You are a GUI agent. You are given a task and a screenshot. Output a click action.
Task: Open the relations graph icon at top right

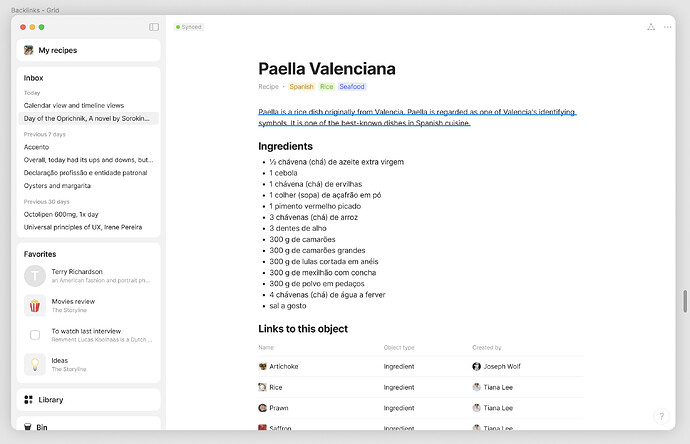(651, 27)
